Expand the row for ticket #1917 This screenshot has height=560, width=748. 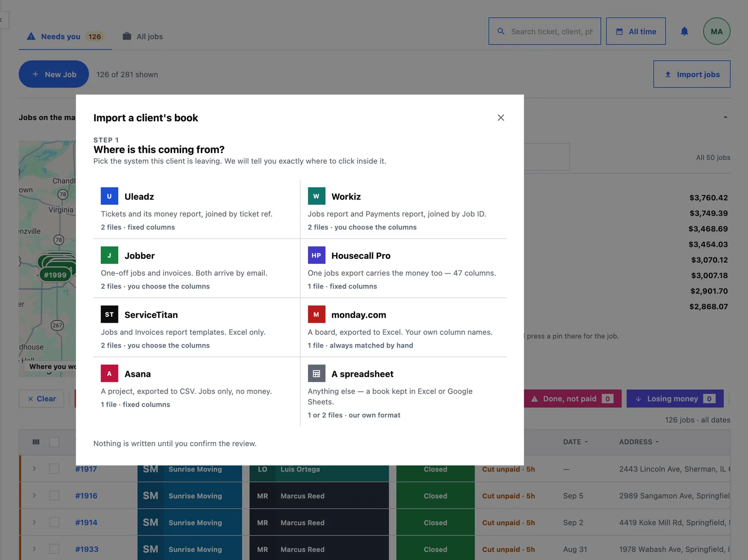pyautogui.click(x=34, y=468)
